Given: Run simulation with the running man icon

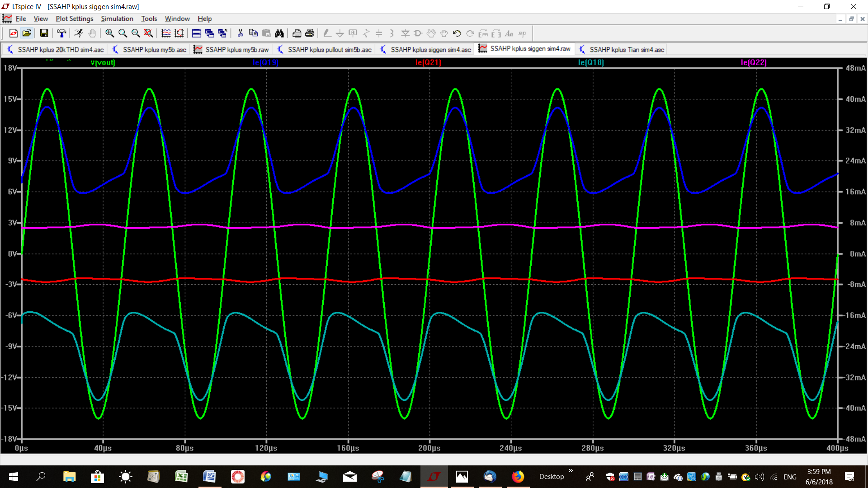Looking at the screenshot, I should tap(79, 33).
